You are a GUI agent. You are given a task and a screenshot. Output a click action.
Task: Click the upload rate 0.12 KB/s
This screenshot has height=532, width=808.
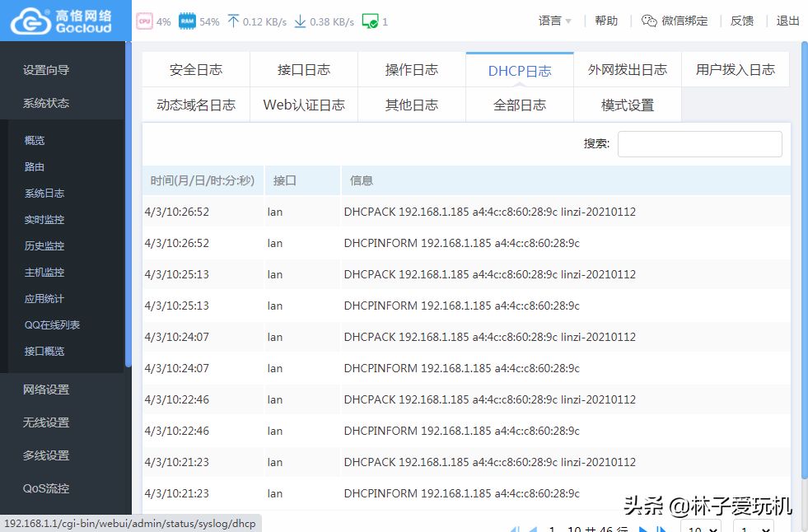(x=264, y=21)
